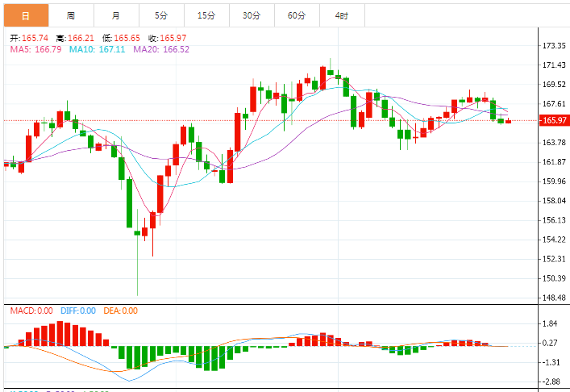The height and width of the screenshot is (392, 570).
Task: Click the opening price value 165.74
Action: click(35, 38)
